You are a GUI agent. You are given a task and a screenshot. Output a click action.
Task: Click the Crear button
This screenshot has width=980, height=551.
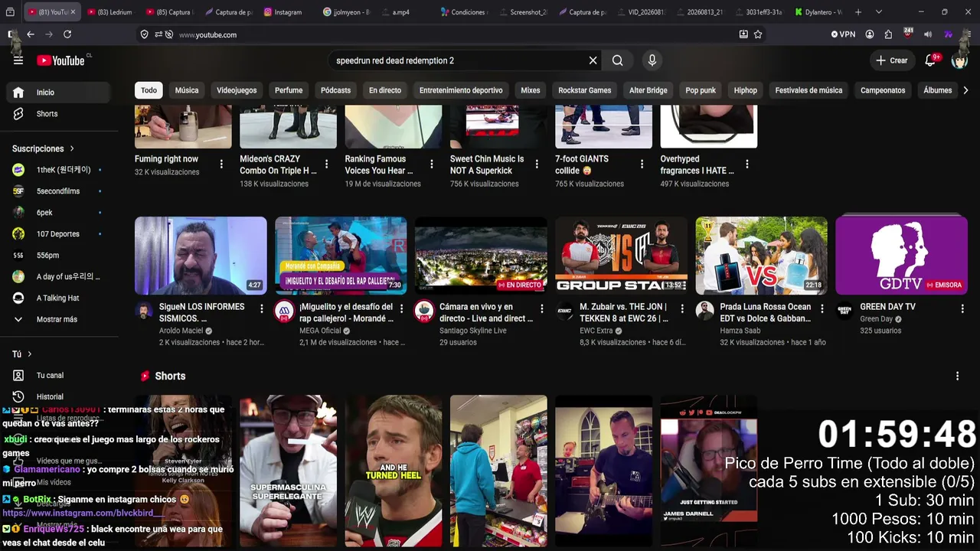click(x=892, y=60)
